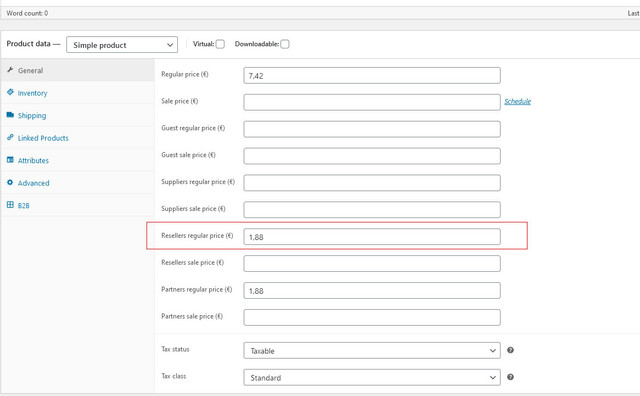Click the Linked Products chain icon
This screenshot has width=640, height=396.
tap(10, 137)
